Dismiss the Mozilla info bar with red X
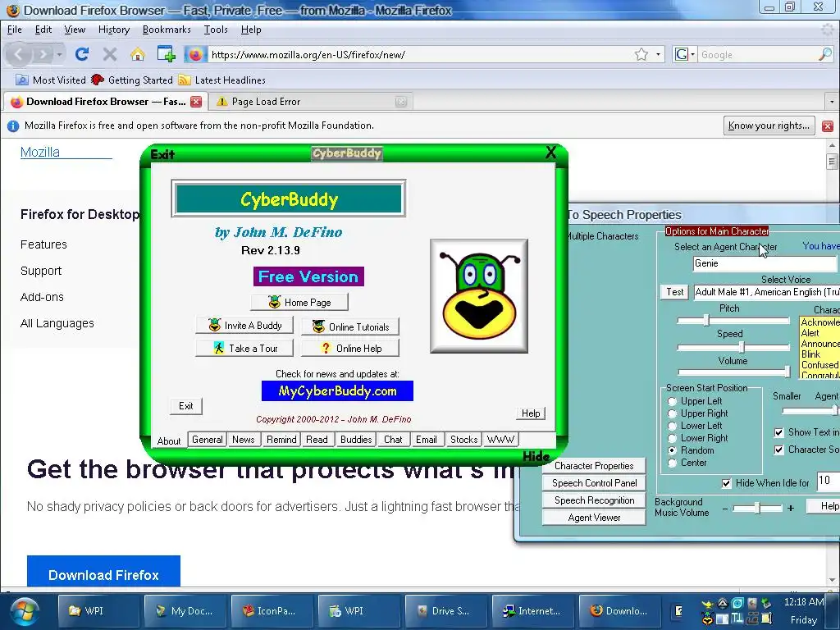Viewport: 840px width, 630px height. [828, 126]
